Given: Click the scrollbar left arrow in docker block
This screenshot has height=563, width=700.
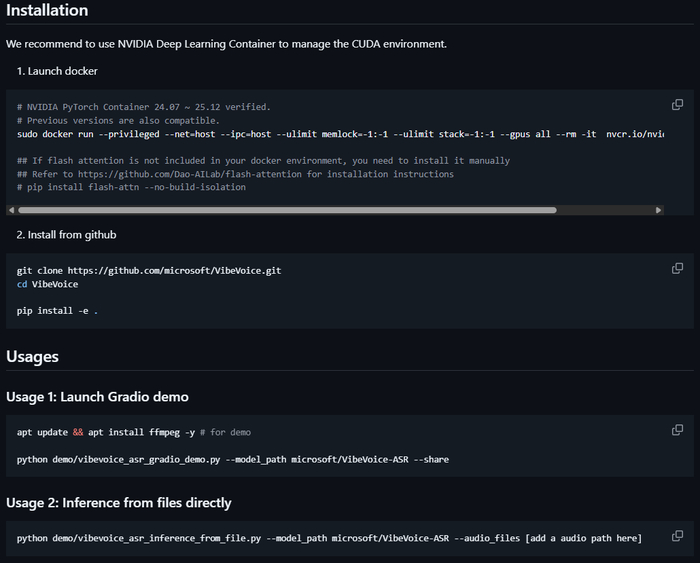Looking at the screenshot, I should pos(11,210).
